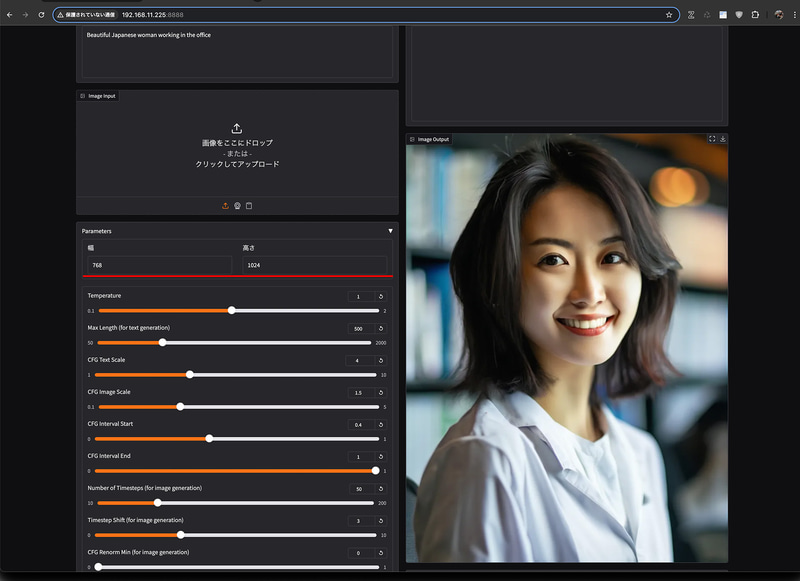Viewport: 800px width, 581px height.
Task: Click the CFG Renorm Min number box
Action: [362, 553]
